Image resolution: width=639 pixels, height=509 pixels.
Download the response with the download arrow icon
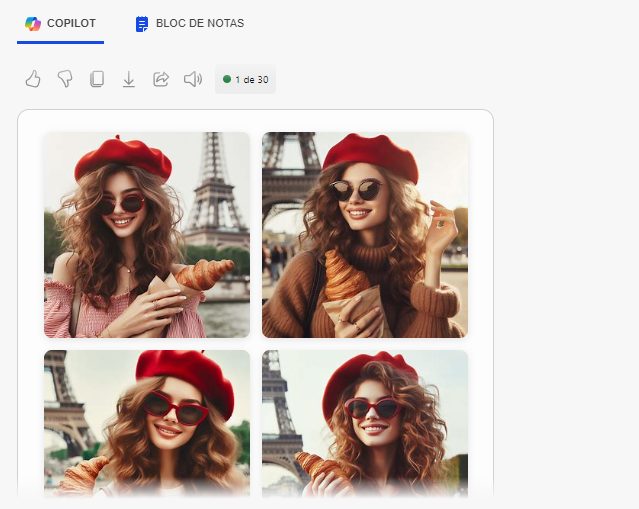[129, 79]
